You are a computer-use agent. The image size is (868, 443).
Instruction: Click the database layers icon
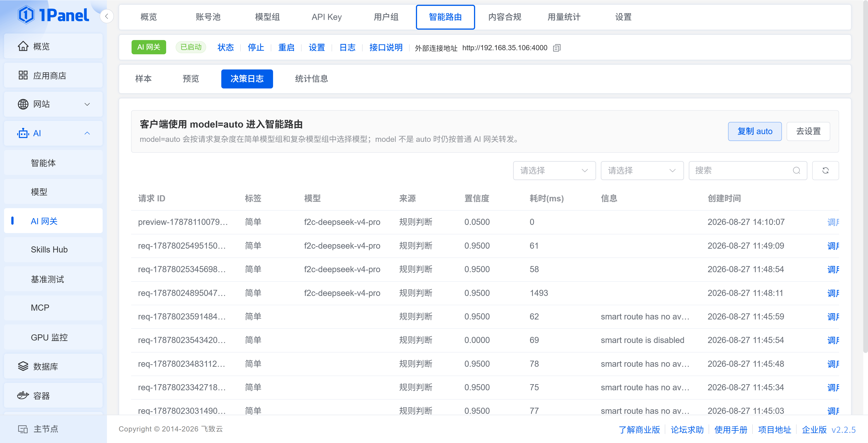pos(23,366)
